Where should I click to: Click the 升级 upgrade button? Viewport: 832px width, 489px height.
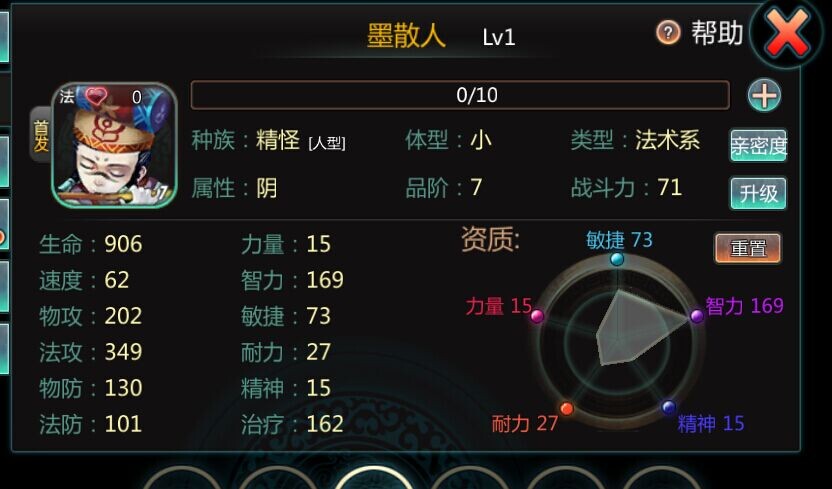click(x=758, y=194)
